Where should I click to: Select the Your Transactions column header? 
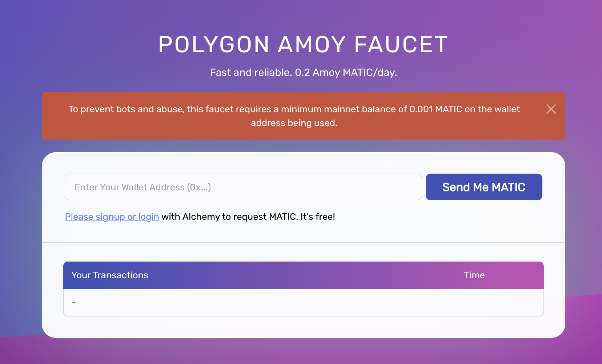[110, 275]
